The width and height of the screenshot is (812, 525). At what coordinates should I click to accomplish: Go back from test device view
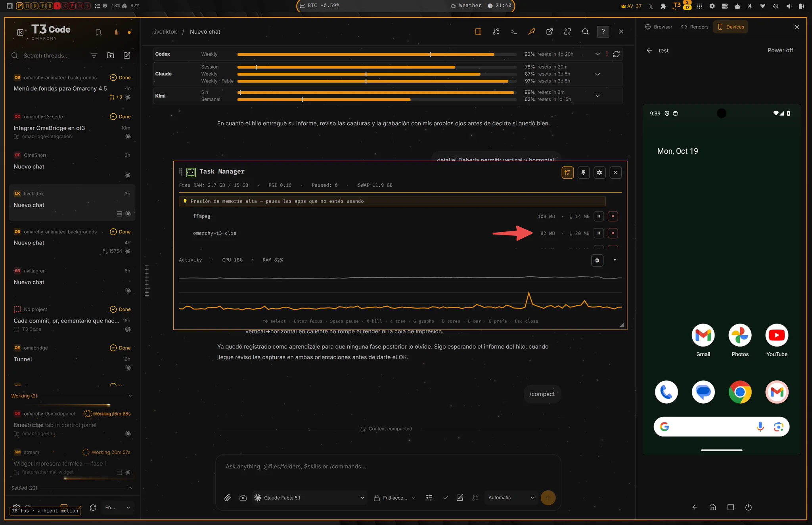click(649, 50)
